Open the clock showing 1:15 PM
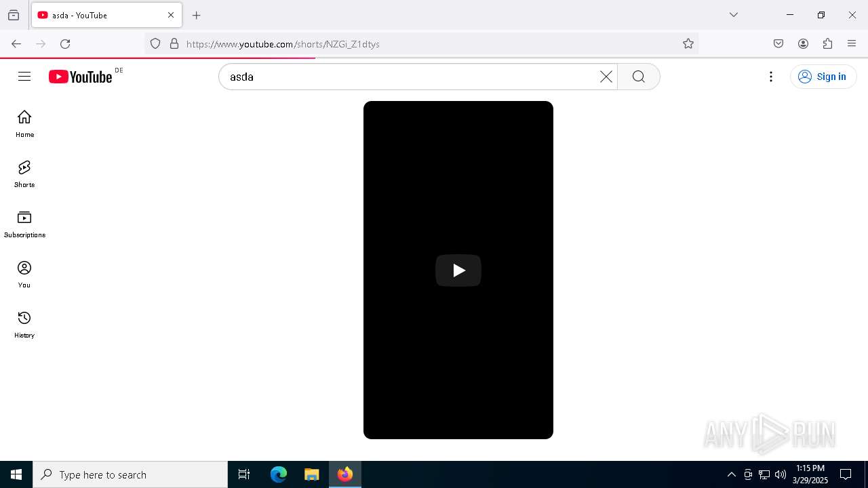The height and width of the screenshot is (488, 868). [x=810, y=474]
